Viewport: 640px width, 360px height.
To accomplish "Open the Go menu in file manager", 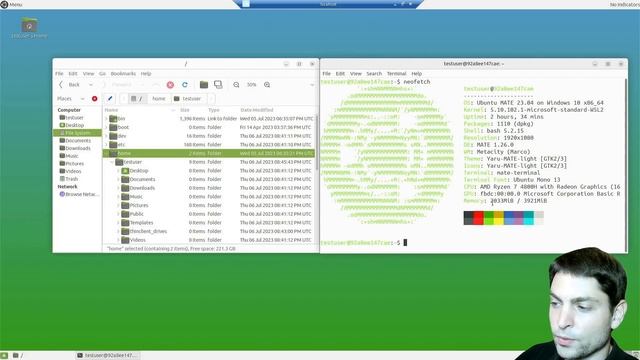I will click(x=102, y=73).
